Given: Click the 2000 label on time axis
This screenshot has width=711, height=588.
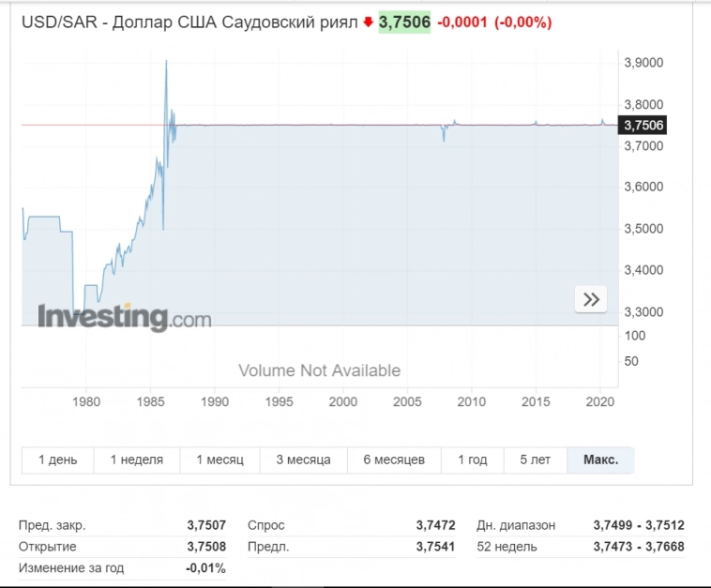Looking at the screenshot, I should coord(343,401).
